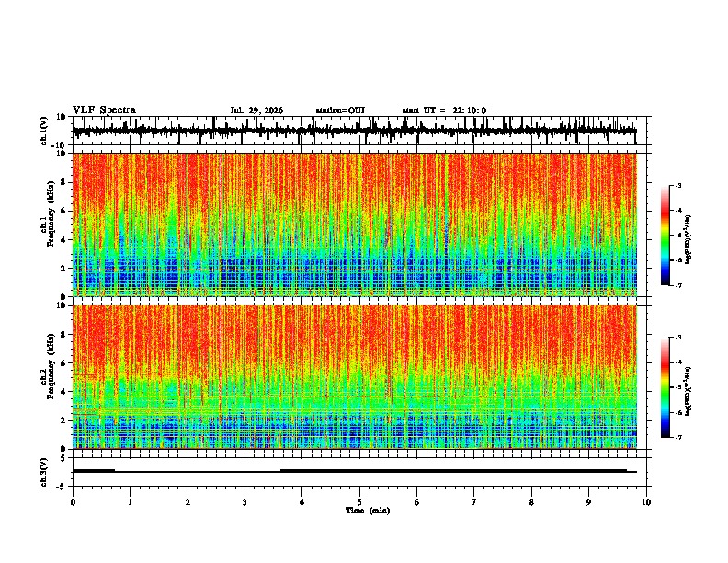The width and height of the screenshot is (728, 563).
Task: Click the time axis tick label "3"
Action: 245,502
